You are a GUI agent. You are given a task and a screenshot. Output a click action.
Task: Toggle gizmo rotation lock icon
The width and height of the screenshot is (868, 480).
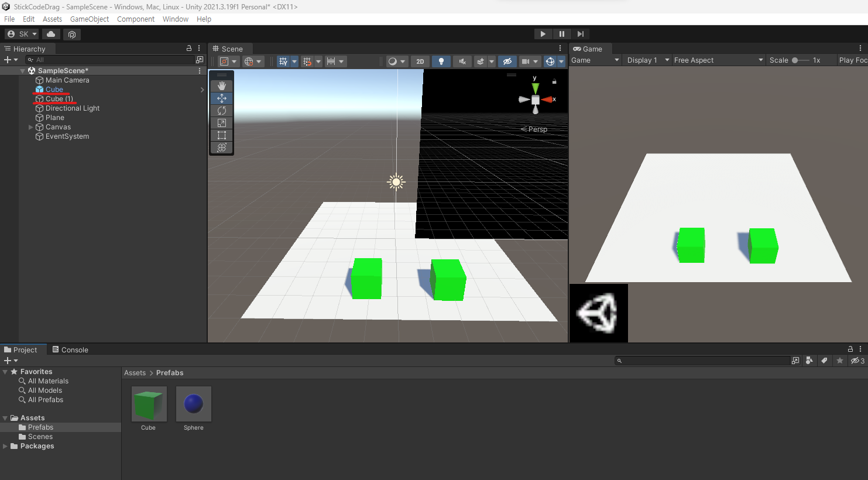click(x=554, y=81)
